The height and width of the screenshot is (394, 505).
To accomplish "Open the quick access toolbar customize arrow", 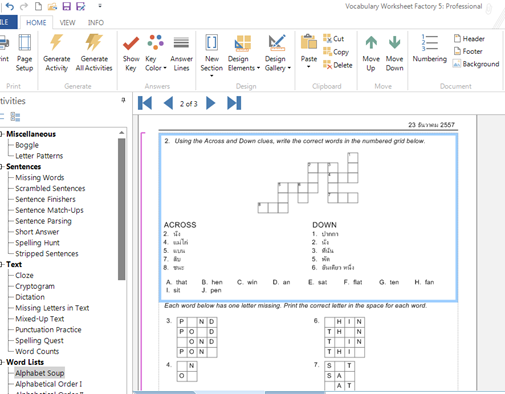I will [100, 6].
